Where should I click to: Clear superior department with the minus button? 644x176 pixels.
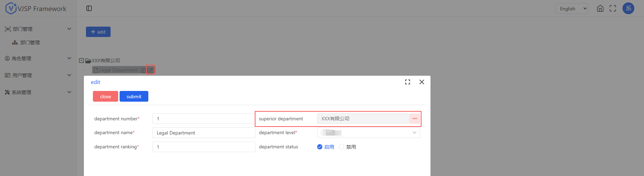pyautogui.click(x=415, y=119)
